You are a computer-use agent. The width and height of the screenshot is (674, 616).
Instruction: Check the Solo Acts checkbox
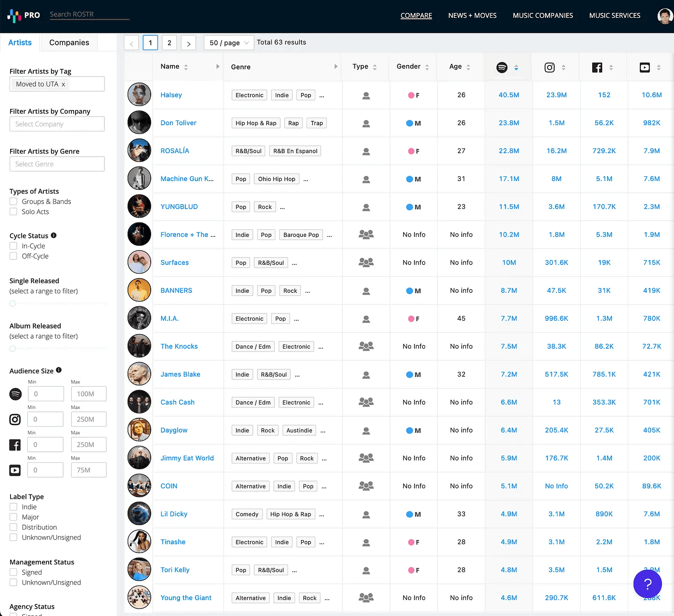point(13,211)
